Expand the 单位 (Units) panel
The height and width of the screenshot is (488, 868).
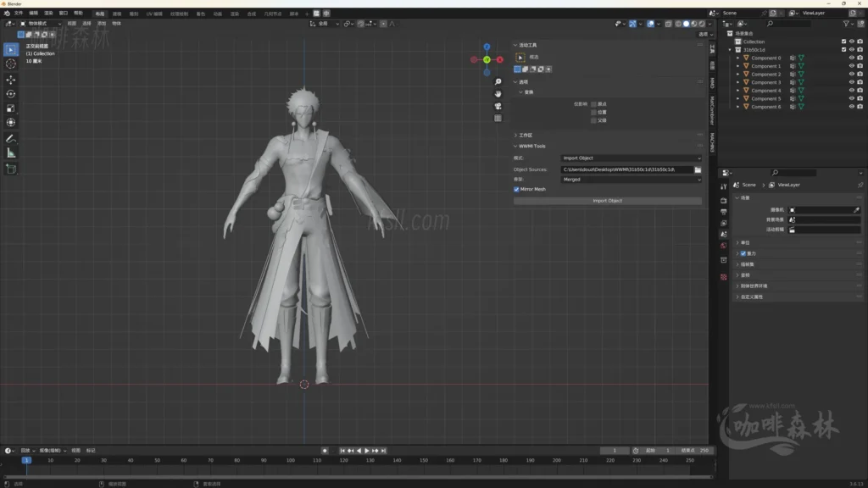point(746,242)
